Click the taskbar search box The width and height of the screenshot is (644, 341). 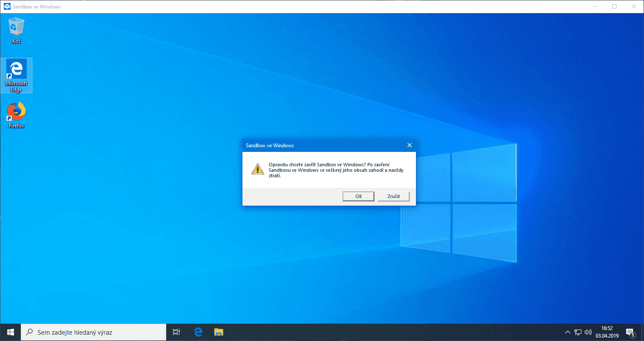point(94,332)
